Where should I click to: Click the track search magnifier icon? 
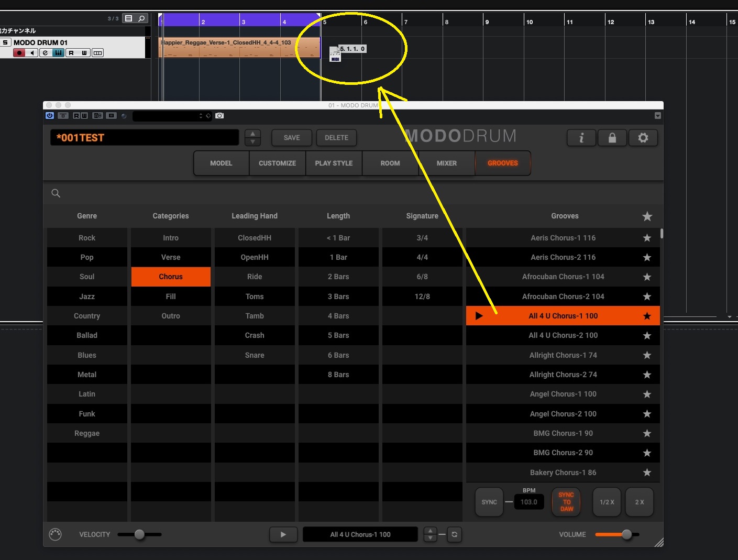pos(141,18)
